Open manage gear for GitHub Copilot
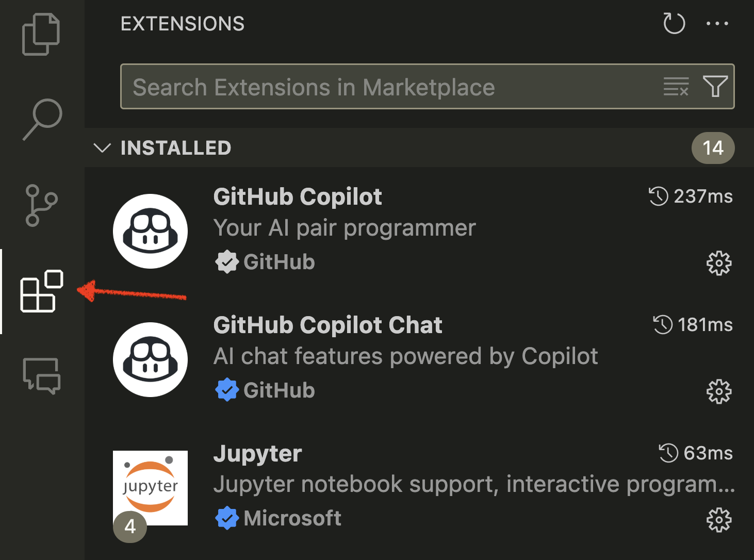 (719, 263)
